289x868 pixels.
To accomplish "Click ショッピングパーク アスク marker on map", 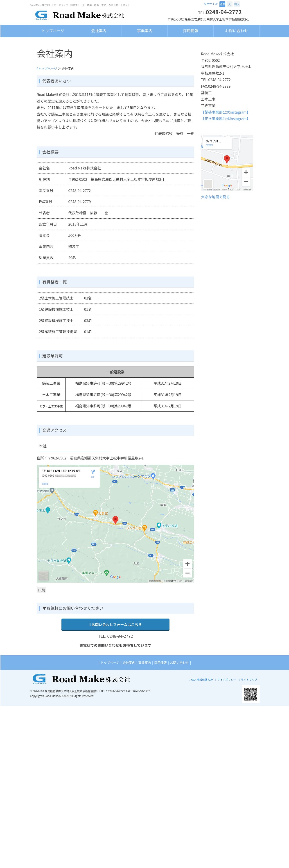I will pos(153,476).
